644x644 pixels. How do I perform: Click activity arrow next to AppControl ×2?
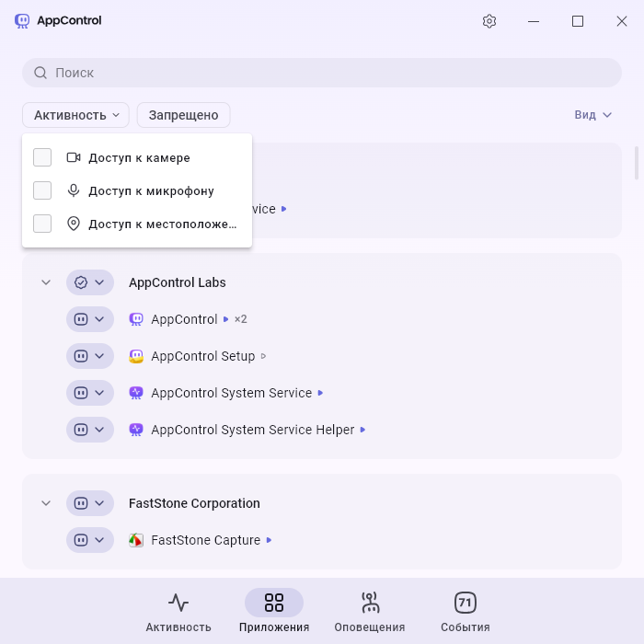pos(225,319)
